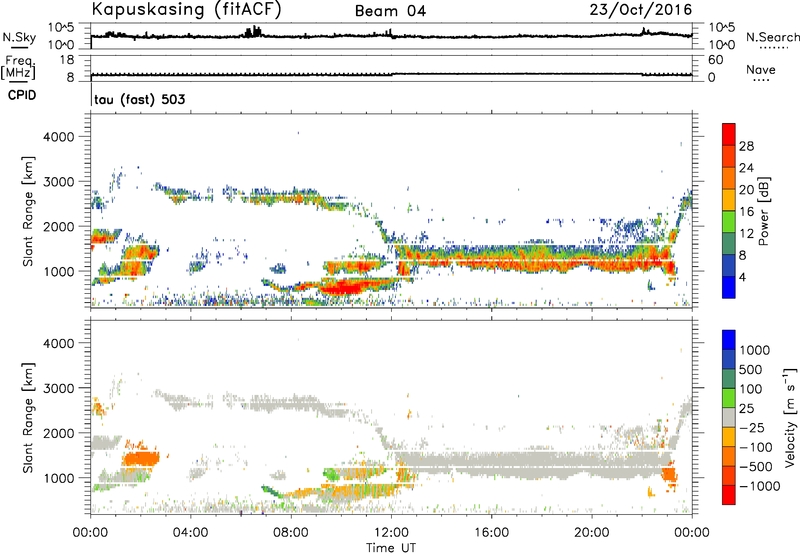Click the Velocity [m s-1] colorbar title
This screenshot has width=800, height=554.
tap(790, 417)
